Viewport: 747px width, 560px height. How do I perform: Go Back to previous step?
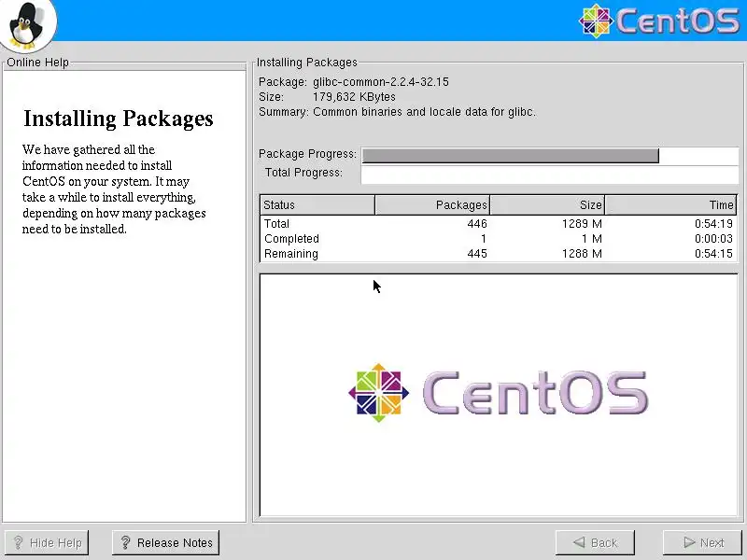tap(595, 542)
